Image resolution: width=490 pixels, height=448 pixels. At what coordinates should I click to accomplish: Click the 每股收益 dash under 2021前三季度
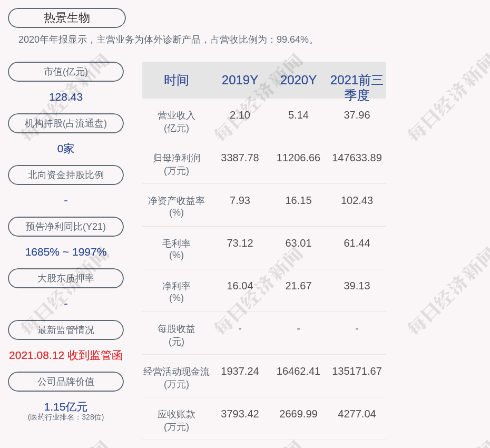click(x=357, y=329)
